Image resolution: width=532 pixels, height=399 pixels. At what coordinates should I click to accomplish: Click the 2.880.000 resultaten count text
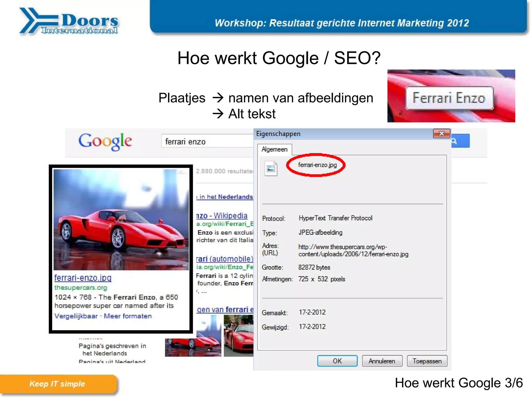tap(225, 171)
